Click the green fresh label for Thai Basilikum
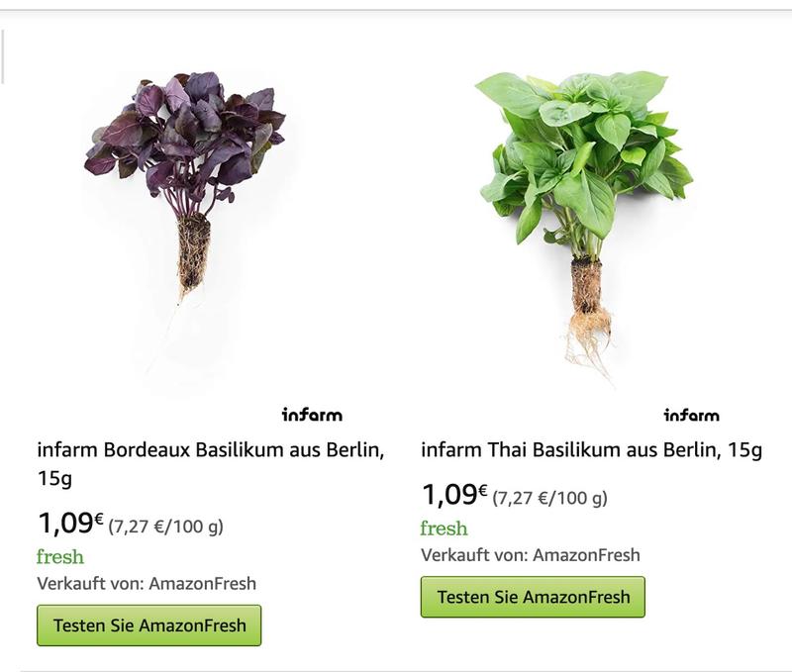This screenshot has height=672, width=792. (x=444, y=528)
